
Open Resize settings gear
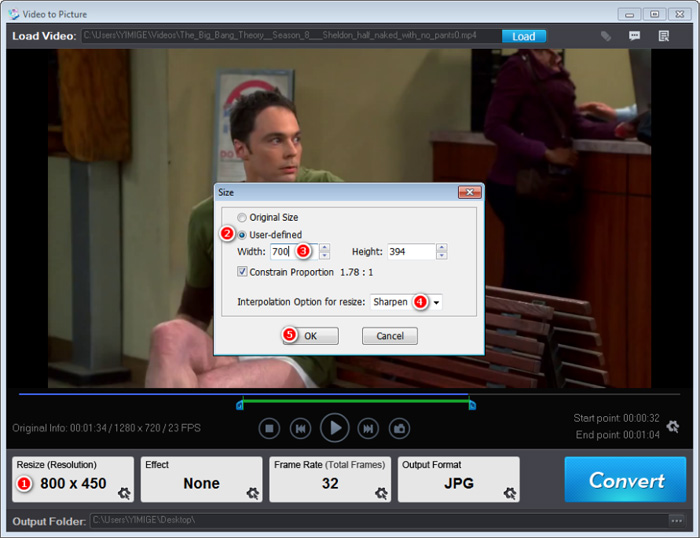pos(124,493)
